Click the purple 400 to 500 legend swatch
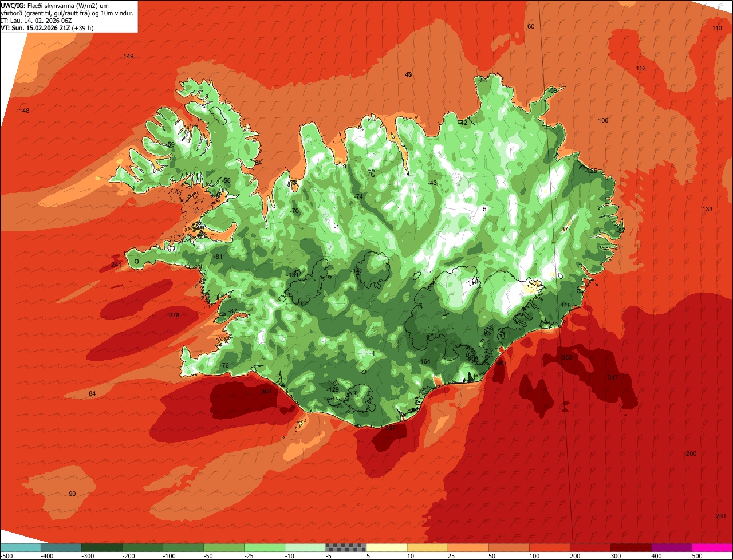 (x=671, y=547)
